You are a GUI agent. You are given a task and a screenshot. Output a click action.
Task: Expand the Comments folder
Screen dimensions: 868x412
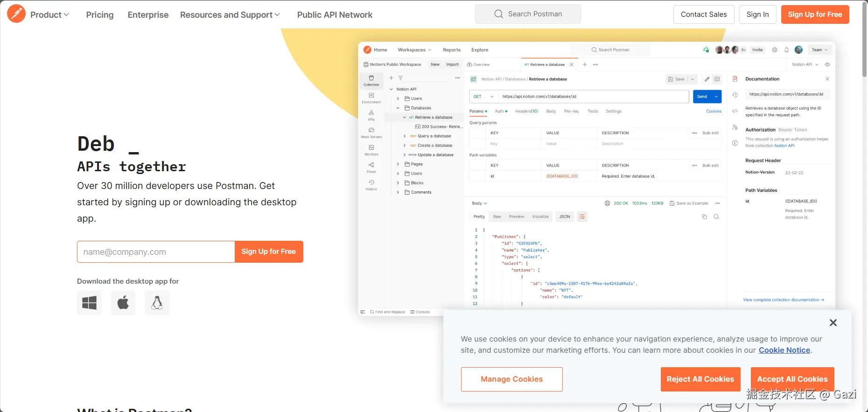click(398, 192)
